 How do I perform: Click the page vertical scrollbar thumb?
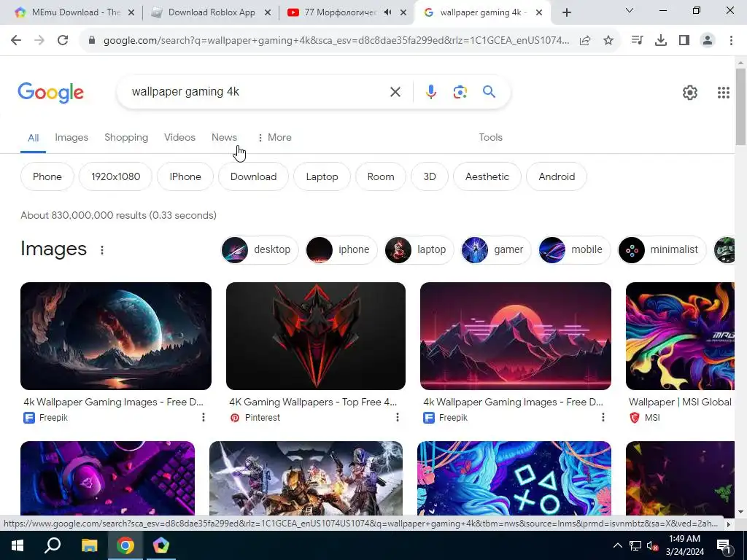[740, 106]
